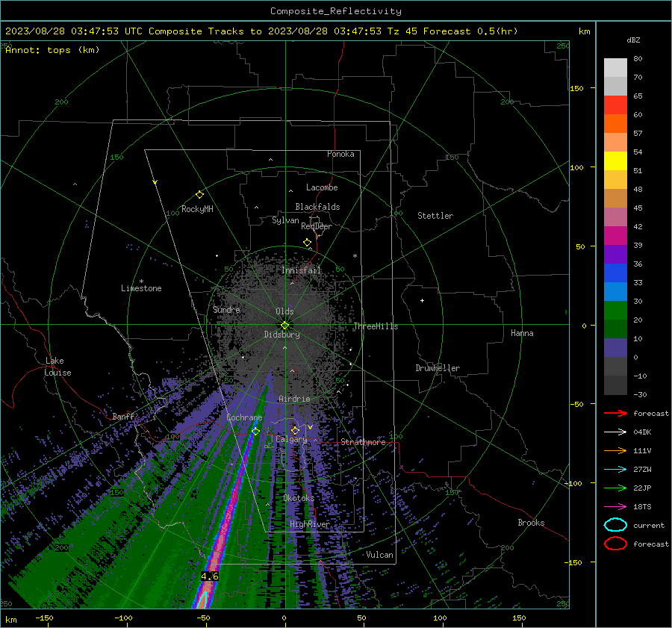Screen dimensions: 672x628
Task: Click the yellow diamond marker near RockyMH
Action: pos(199,195)
